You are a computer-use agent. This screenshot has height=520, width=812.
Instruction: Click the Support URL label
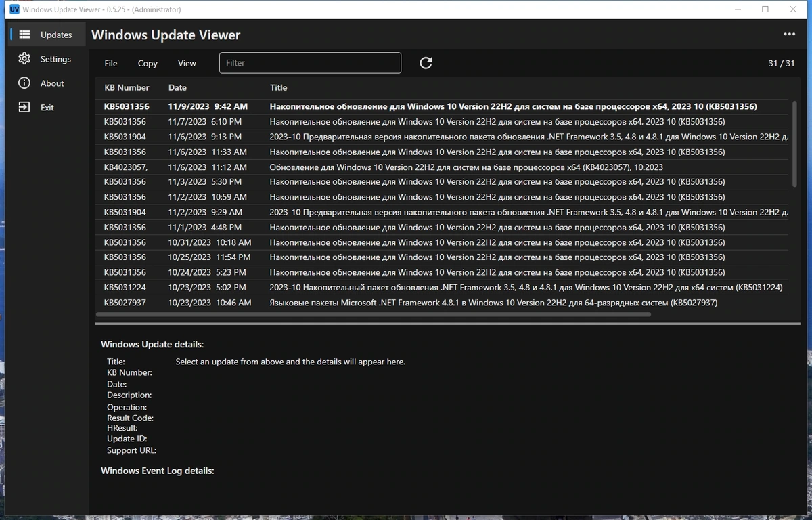pyautogui.click(x=131, y=450)
